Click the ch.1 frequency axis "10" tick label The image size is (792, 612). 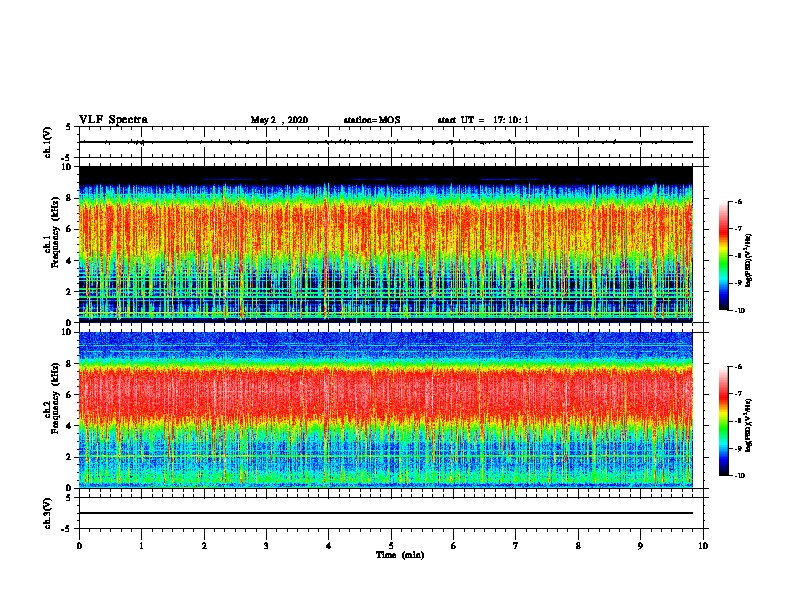point(66,167)
